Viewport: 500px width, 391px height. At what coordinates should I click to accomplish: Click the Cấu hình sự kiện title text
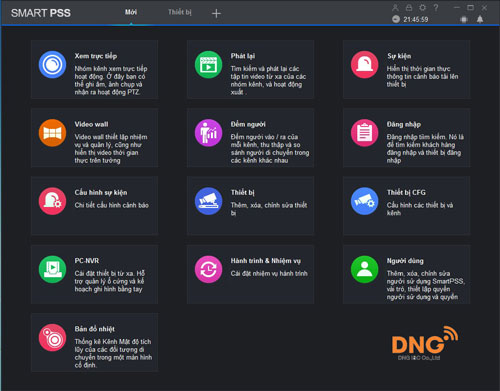pyautogui.click(x=101, y=192)
